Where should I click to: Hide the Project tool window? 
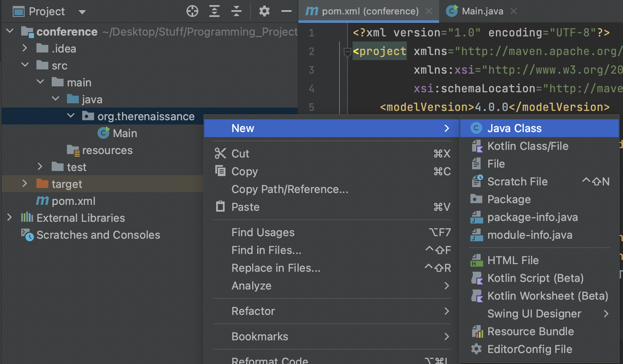pyautogui.click(x=286, y=11)
